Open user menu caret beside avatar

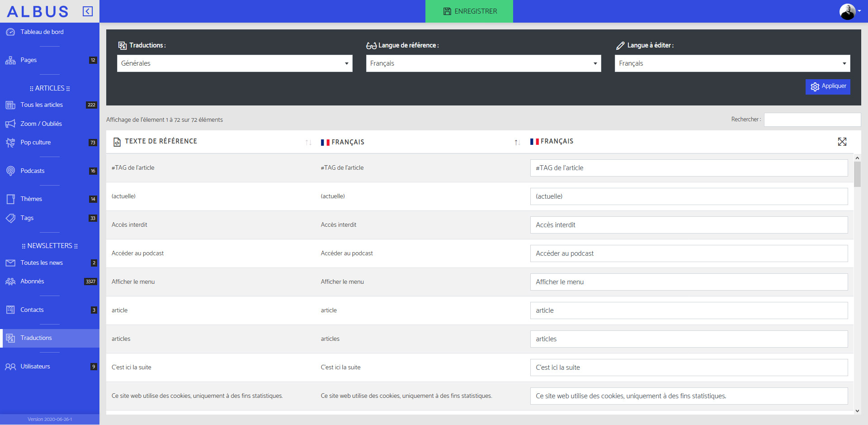pyautogui.click(x=859, y=11)
